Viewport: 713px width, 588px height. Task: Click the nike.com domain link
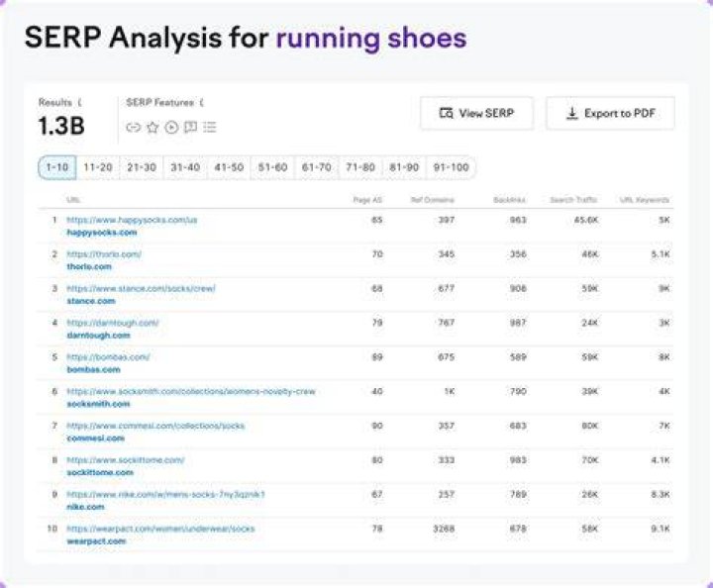pos(85,507)
